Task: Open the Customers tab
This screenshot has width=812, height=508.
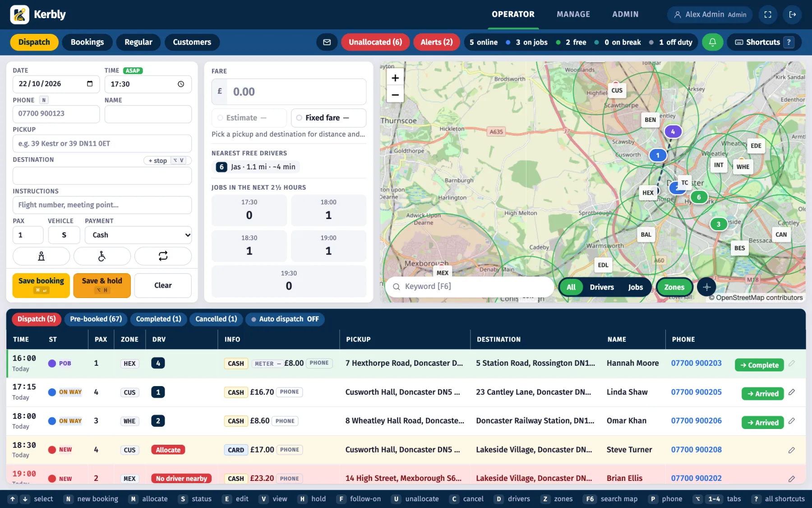Action: [192, 42]
